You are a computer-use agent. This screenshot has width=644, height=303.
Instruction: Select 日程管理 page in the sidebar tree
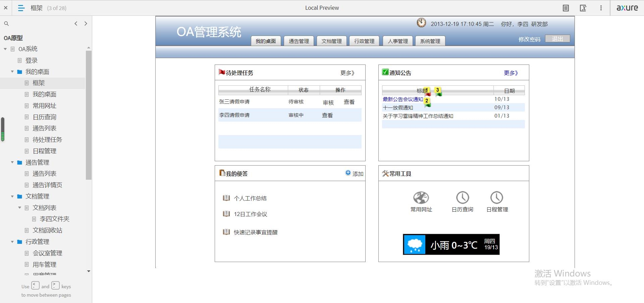click(44, 151)
